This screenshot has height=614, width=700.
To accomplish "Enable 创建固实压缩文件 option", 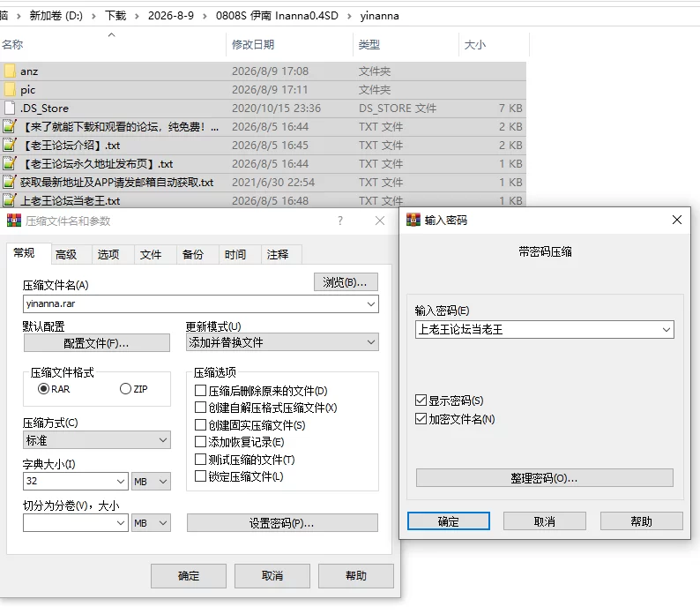I will 200,425.
